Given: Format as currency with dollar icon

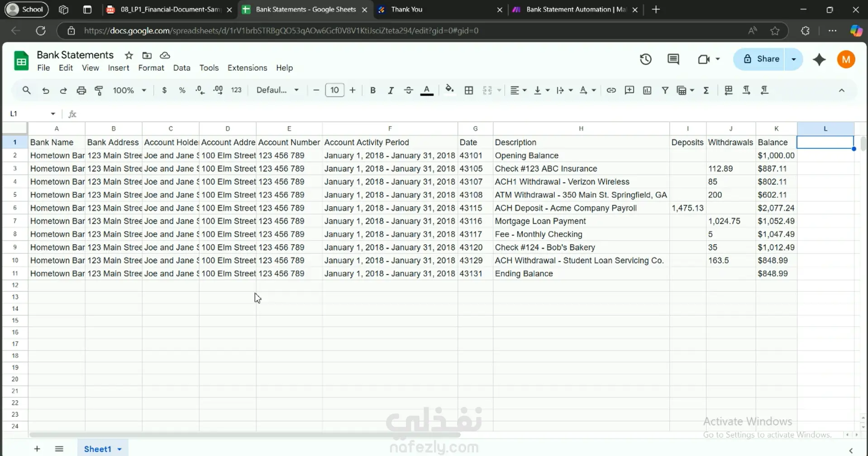Looking at the screenshot, I should tap(164, 90).
